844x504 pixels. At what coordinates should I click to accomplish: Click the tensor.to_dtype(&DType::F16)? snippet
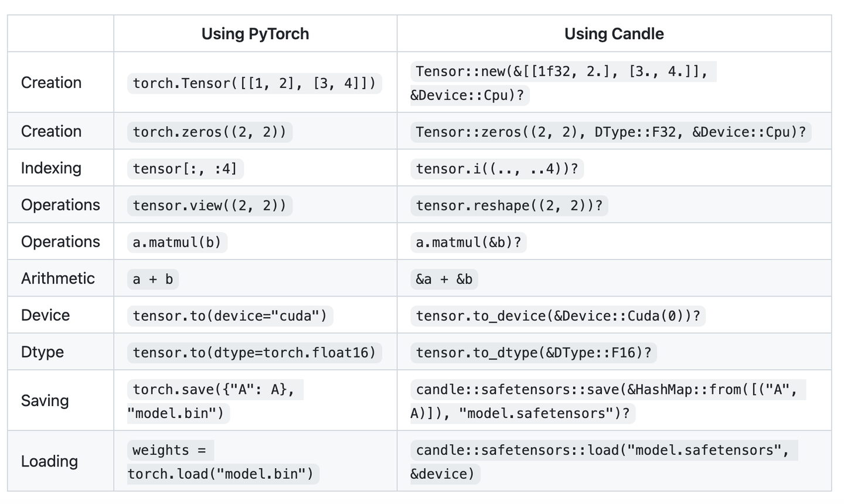pyautogui.click(x=533, y=352)
